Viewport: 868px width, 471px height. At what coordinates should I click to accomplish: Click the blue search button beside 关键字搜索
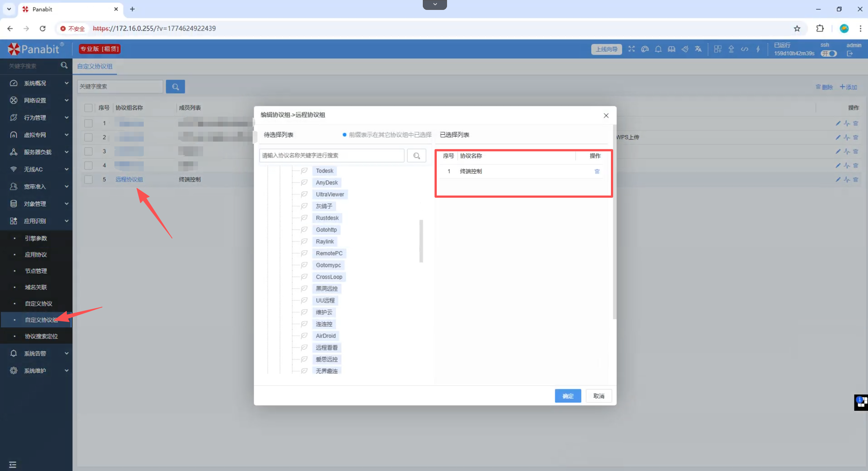pos(175,87)
